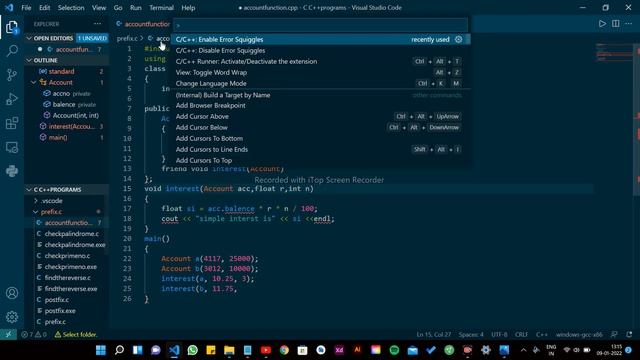Screen dimensions: 640x360
Task: Click prefix.c in the breadcrumb
Action: pyautogui.click(x=127, y=38)
